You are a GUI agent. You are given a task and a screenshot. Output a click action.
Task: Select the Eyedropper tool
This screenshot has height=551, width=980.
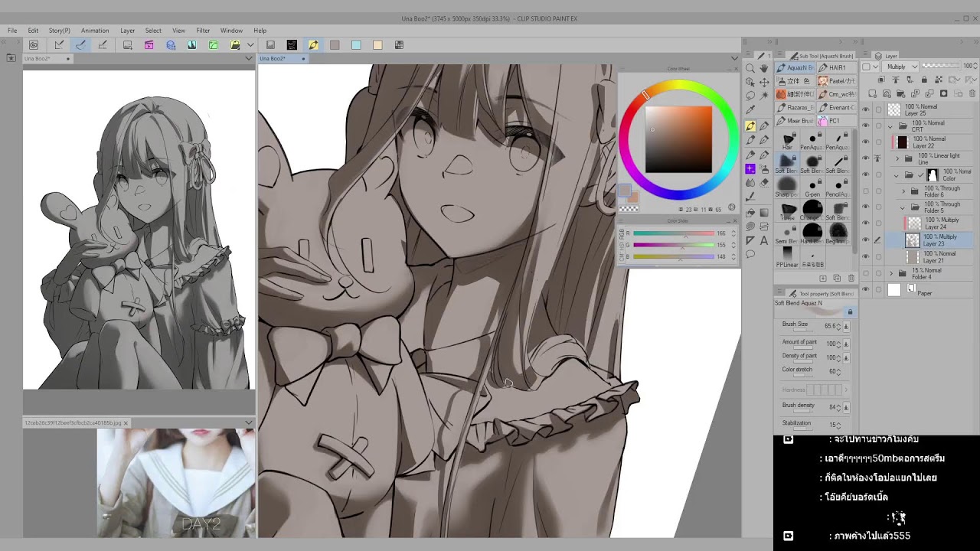[x=750, y=111]
